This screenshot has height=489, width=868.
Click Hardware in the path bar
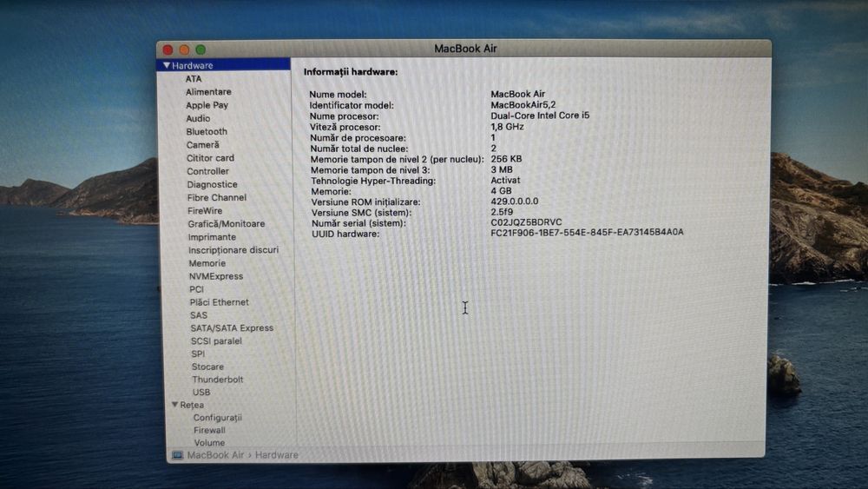coord(276,455)
